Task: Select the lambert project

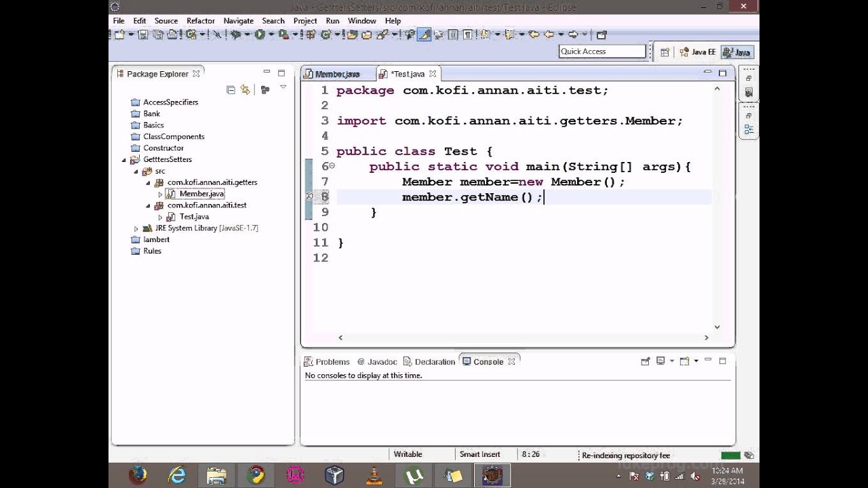Action: click(157, 240)
